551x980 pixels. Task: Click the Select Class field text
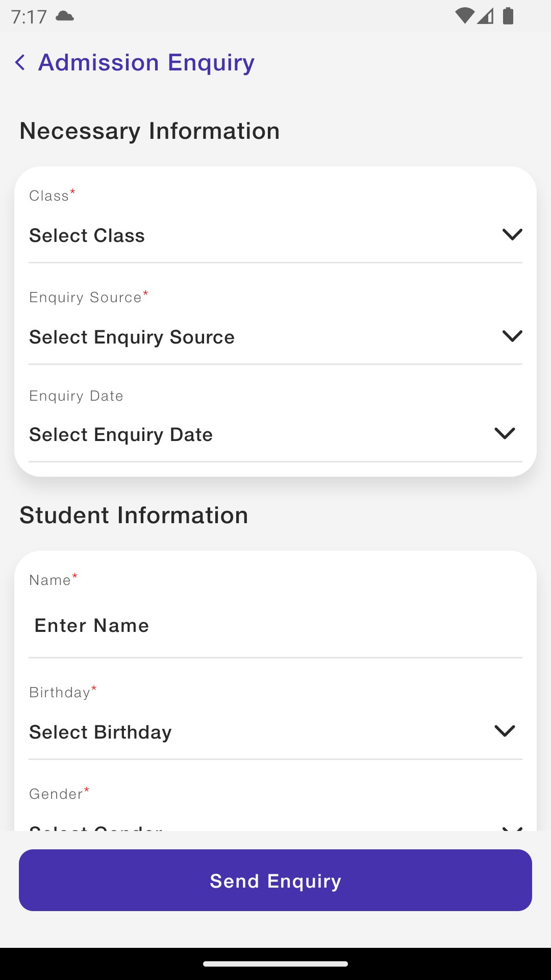[87, 236]
